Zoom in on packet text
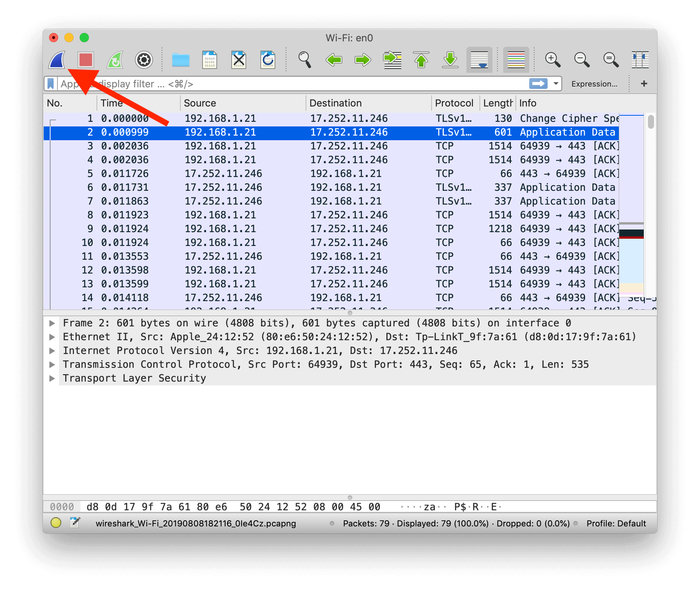This screenshot has height=590, width=700. tap(553, 60)
